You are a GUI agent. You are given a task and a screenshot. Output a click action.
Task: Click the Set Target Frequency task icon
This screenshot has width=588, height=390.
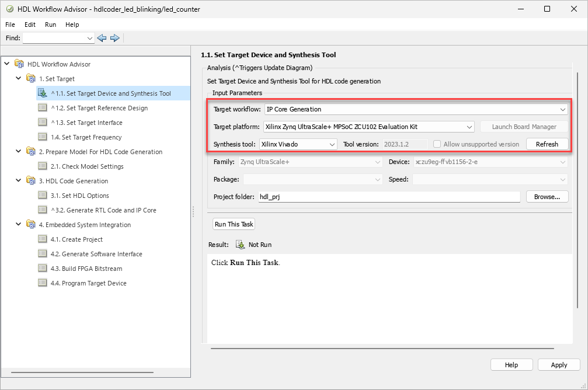tap(42, 137)
